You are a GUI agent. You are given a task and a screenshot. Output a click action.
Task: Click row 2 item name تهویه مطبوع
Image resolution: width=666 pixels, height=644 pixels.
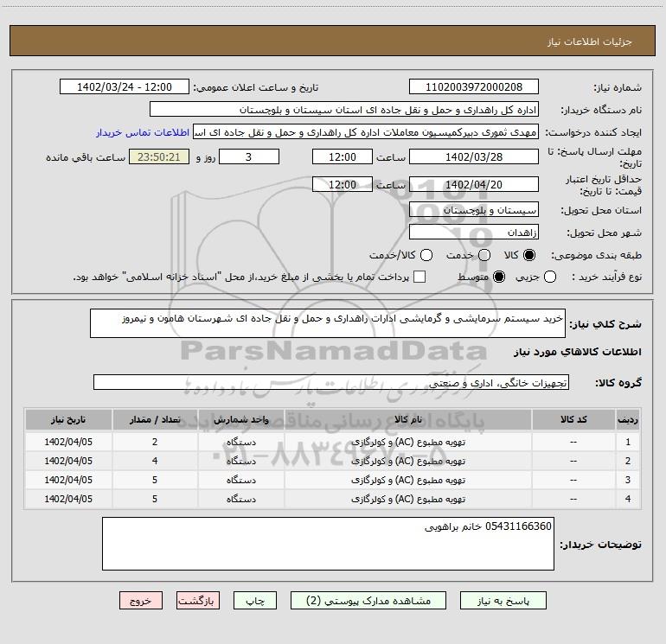click(x=408, y=461)
